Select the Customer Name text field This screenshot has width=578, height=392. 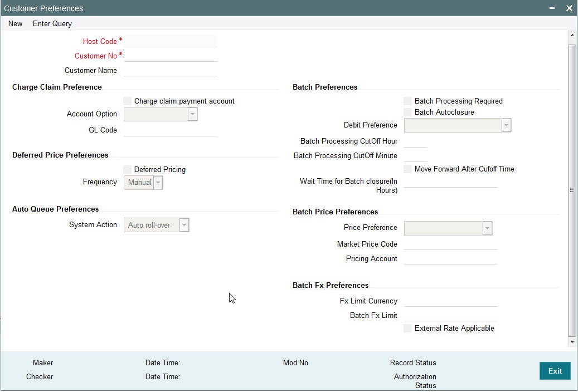171,70
